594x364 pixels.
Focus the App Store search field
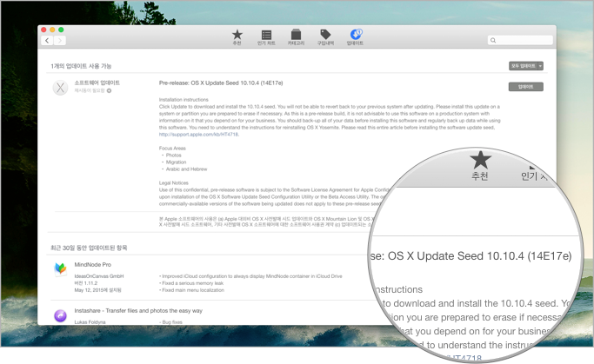click(x=520, y=40)
